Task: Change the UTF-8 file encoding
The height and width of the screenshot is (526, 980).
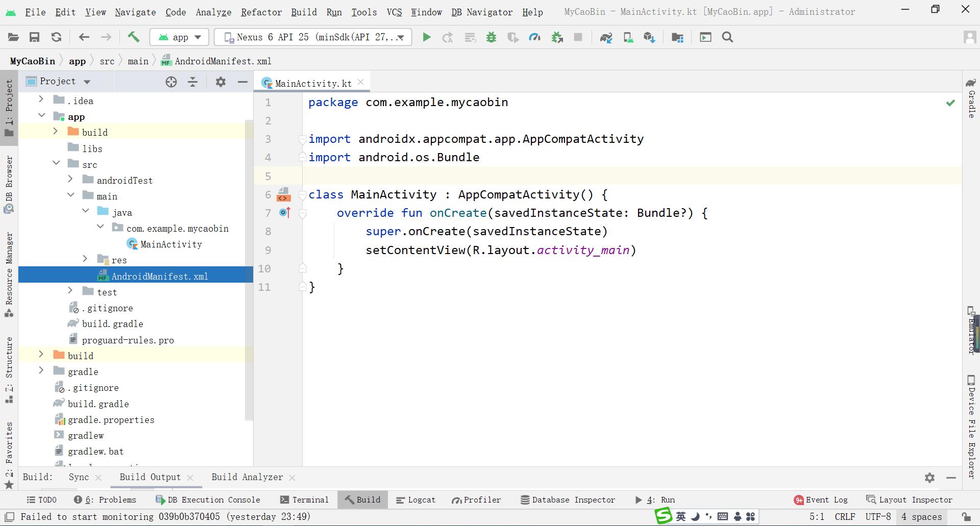Action: point(878,517)
